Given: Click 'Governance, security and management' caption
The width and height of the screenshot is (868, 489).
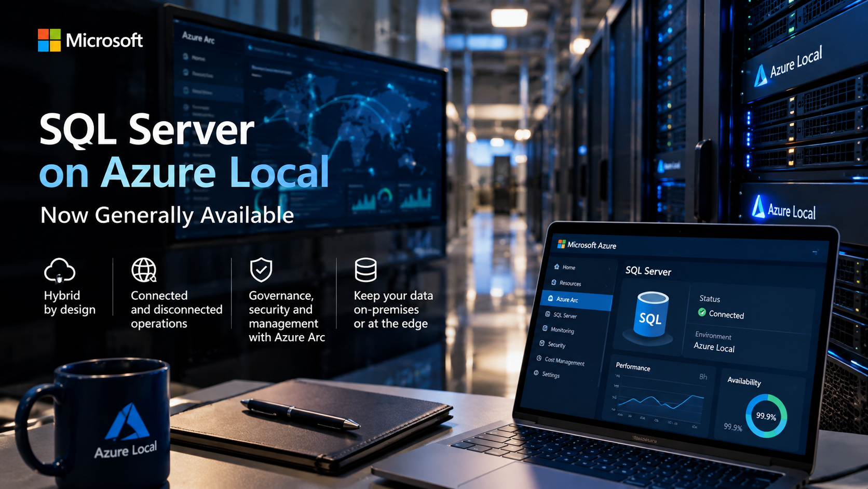Looking at the screenshot, I should 287,316.
